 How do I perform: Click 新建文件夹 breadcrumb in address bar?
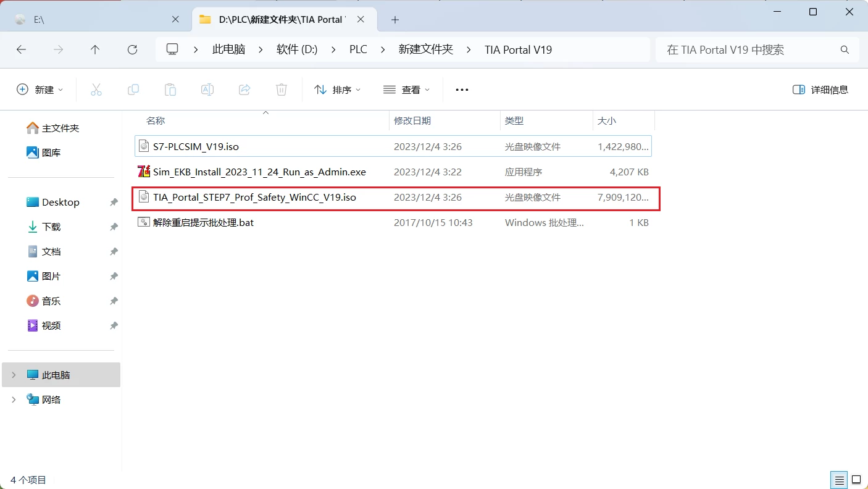pos(426,50)
